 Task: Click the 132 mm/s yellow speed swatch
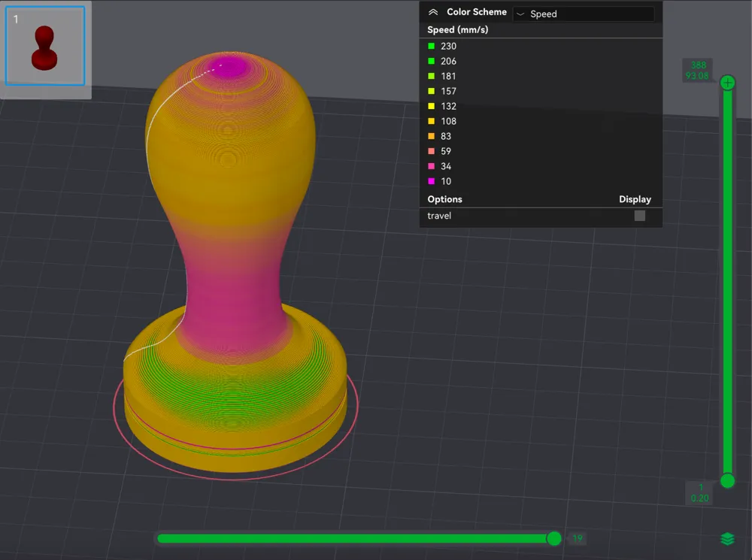[429, 106]
